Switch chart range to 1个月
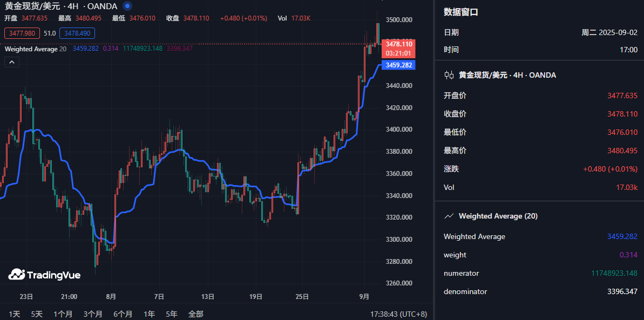Screen dimensions: 644x320 63,314
